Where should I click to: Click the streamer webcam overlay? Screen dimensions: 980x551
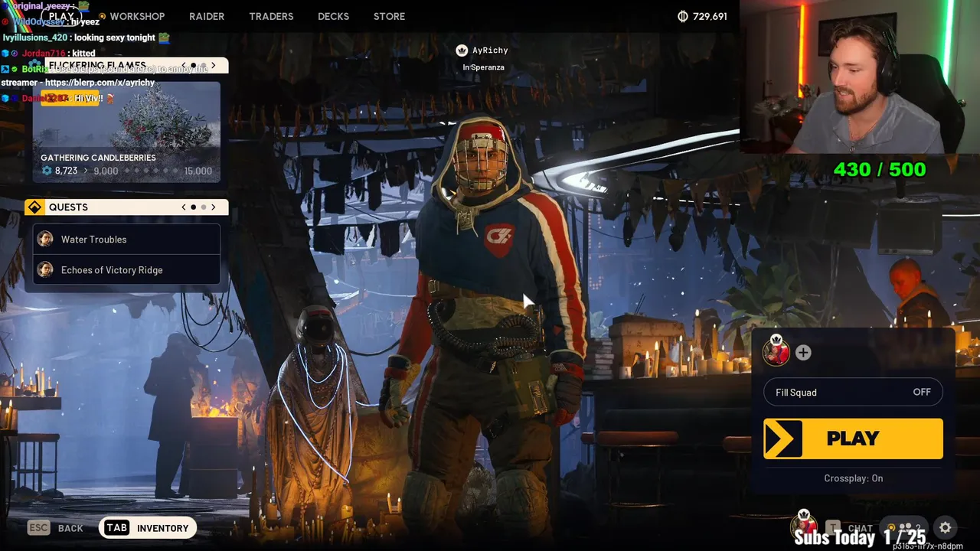tap(859, 77)
